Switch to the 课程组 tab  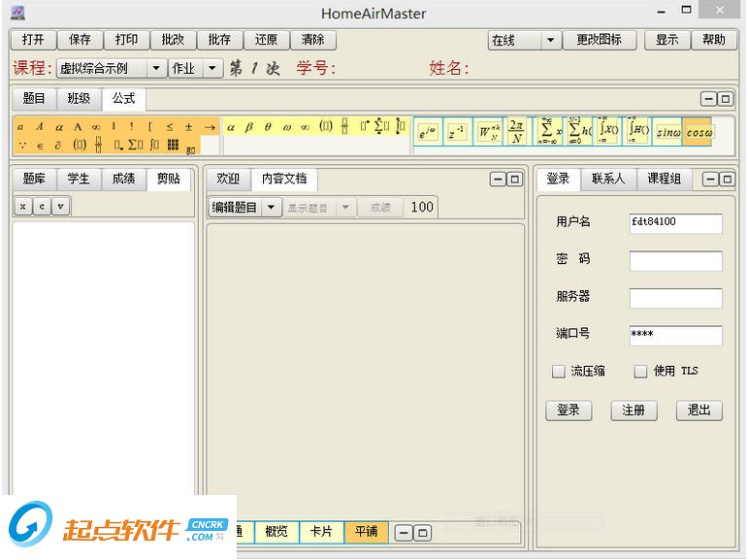[x=664, y=179]
